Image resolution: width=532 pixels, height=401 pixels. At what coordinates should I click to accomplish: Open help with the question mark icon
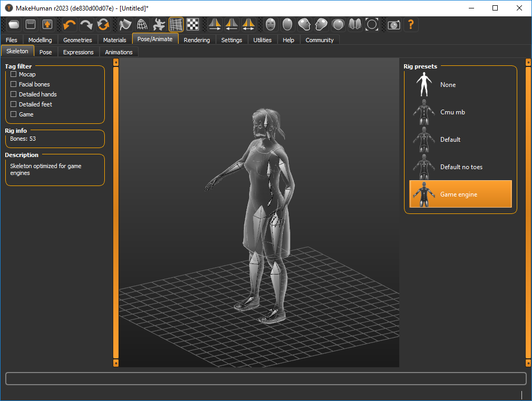point(410,24)
